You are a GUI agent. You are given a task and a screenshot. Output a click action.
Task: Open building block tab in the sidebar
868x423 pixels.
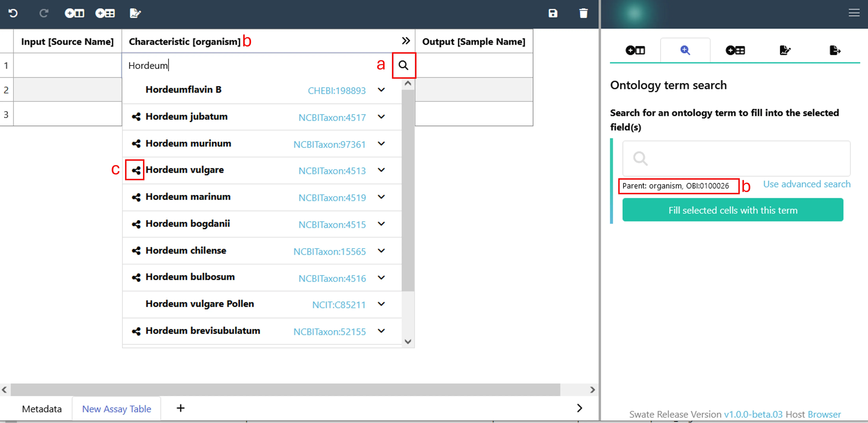[635, 50]
